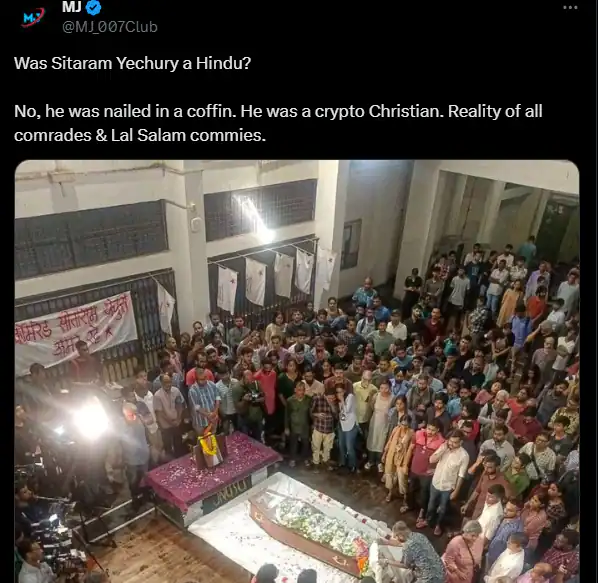This screenshot has width=598, height=583.
Task: Click the purple cloth-covered table
Action: pyautogui.click(x=213, y=471)
